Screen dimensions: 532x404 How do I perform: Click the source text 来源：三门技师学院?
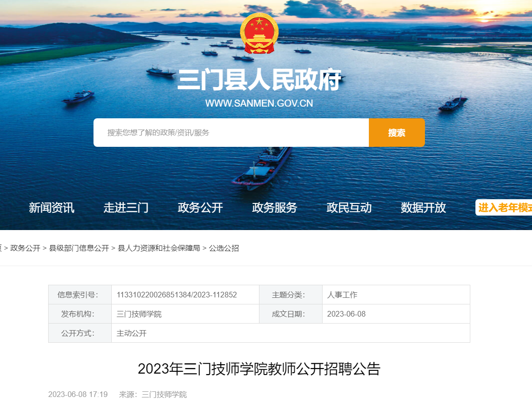click(x=153, y=395)
